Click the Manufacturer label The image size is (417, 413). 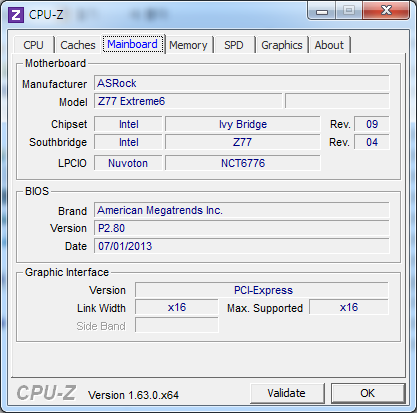click(x=54, y=84)
